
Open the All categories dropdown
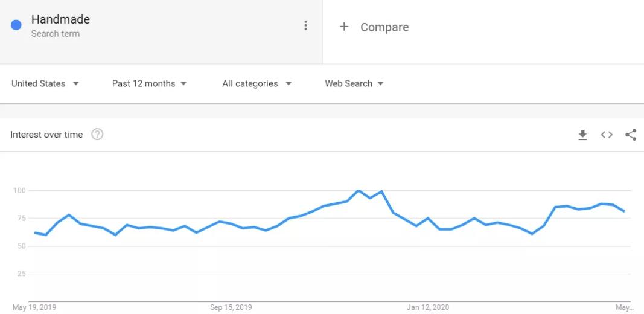257,84
